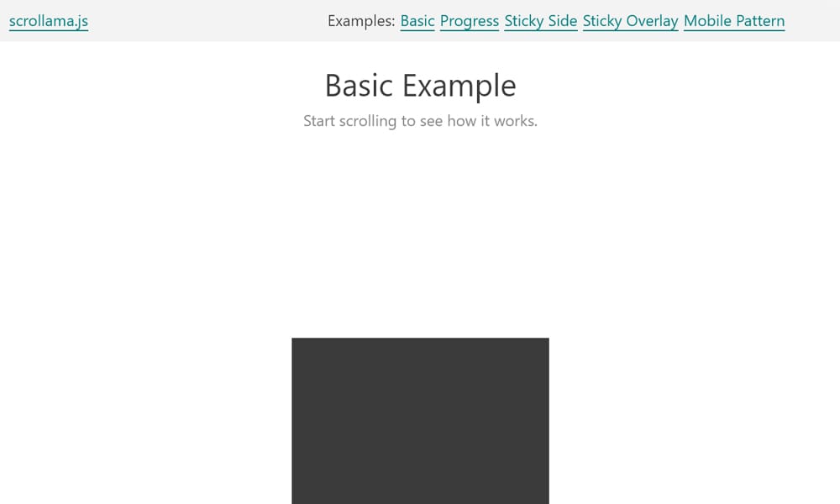Click the scrolling instructions subtitle text
The height and width of the screenshot is (504, 840).
point(420,121)
